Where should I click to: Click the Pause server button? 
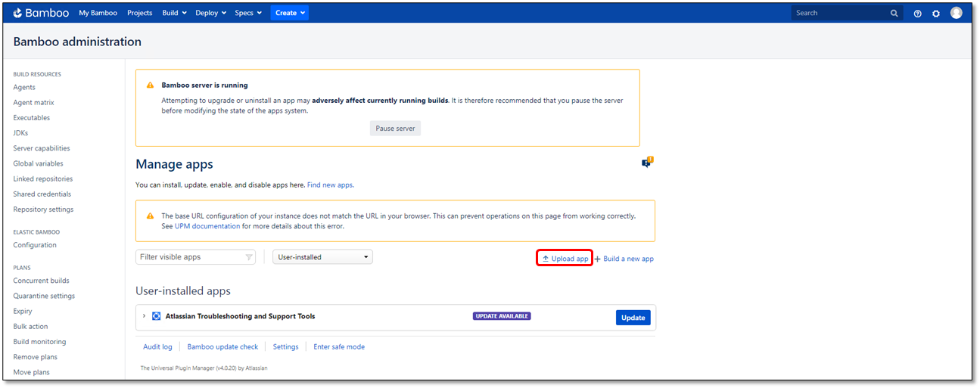coord(395,129)
